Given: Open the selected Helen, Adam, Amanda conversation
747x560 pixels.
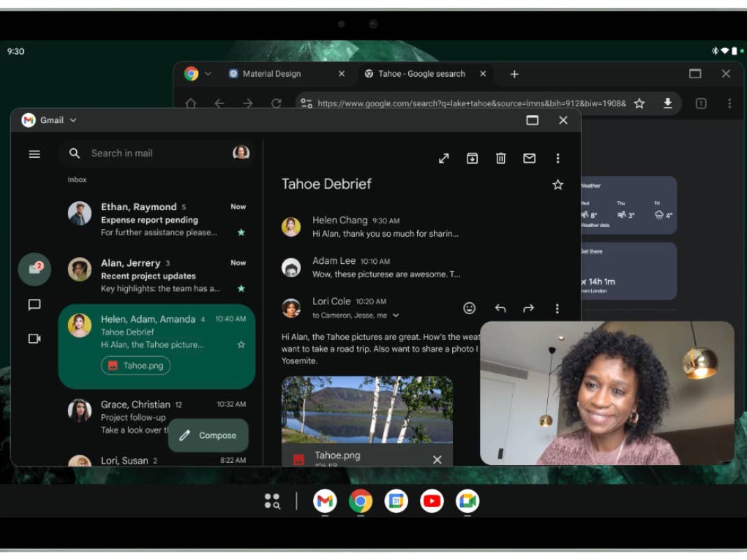Looking at the screenshot, I should coord(157,346).
